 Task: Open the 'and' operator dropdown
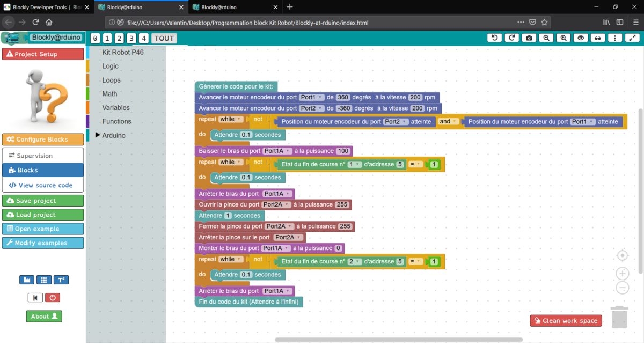(x=448, y=122)
